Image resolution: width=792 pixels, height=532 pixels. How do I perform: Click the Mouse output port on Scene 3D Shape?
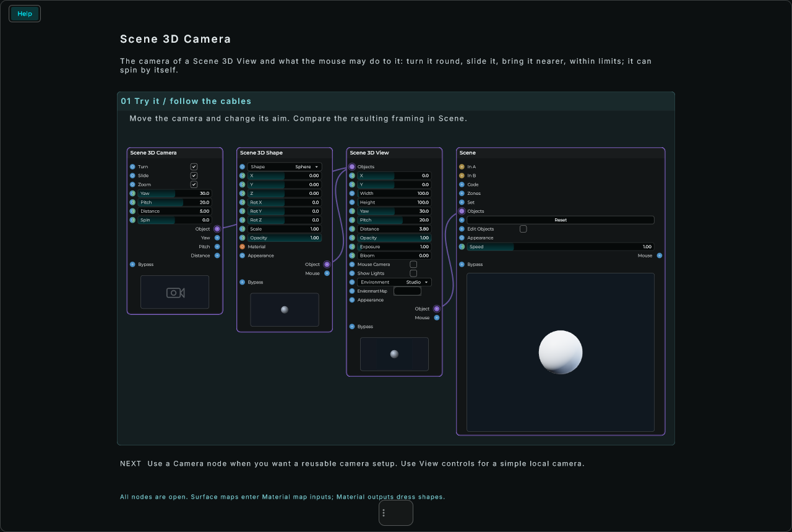(x=327, y=273)
